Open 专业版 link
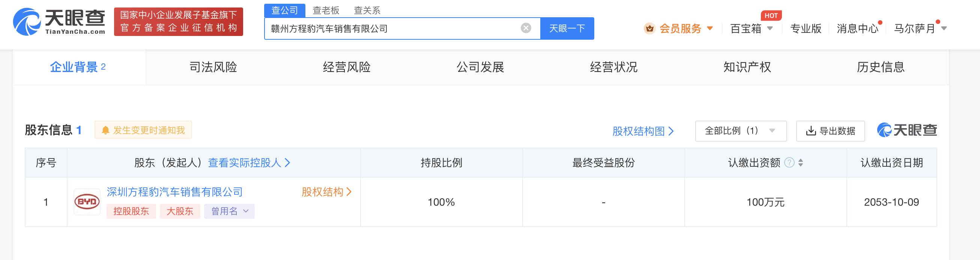Screen dimensions: 980x260 click(x=806, y=28)
